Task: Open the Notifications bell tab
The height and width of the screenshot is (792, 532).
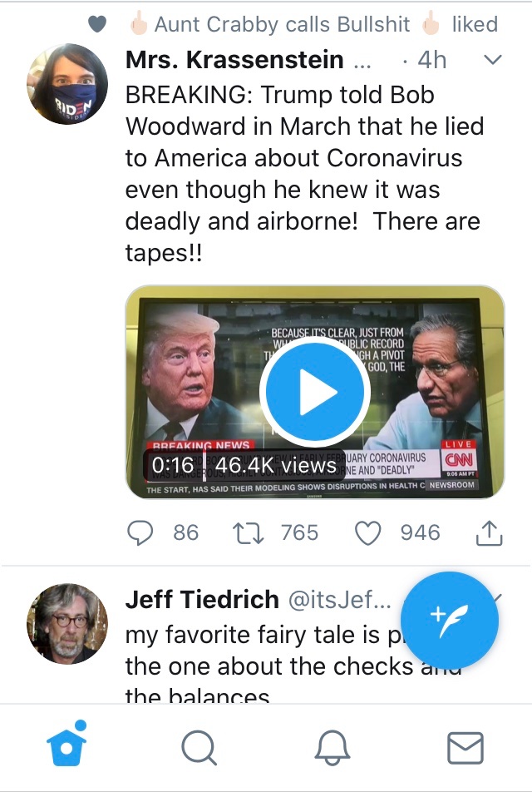Action: click(x=332, y=747)
